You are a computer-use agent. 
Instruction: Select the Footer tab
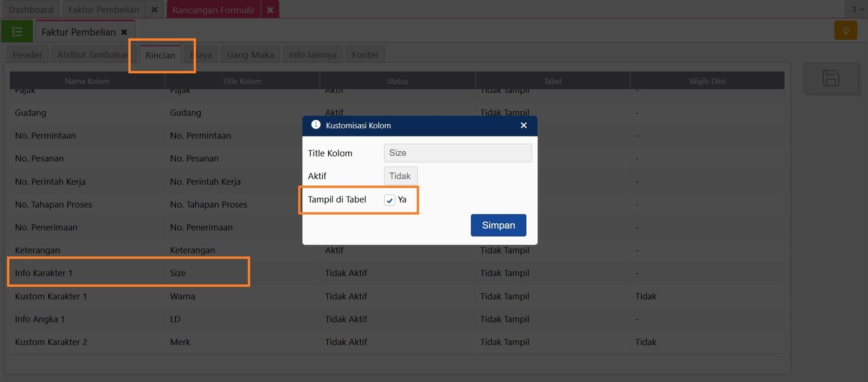click(365, 55)
